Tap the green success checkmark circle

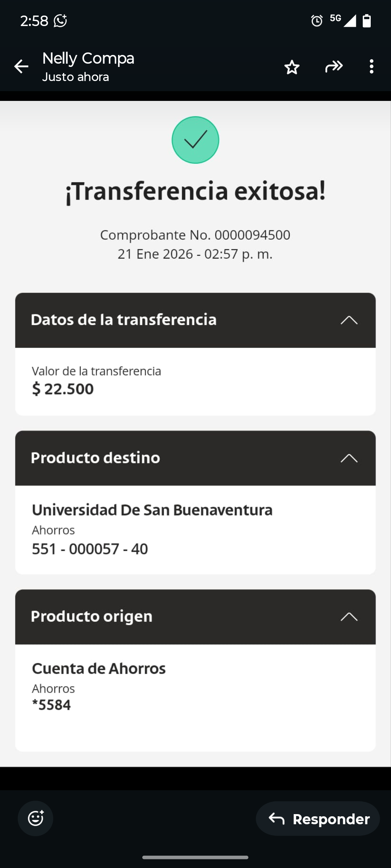195,140
